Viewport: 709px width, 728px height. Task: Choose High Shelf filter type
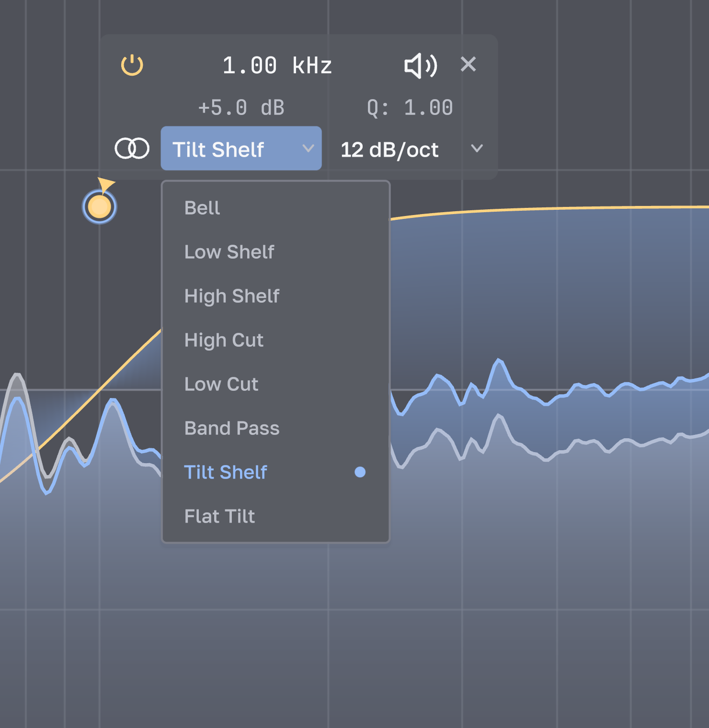click(276, 296)
